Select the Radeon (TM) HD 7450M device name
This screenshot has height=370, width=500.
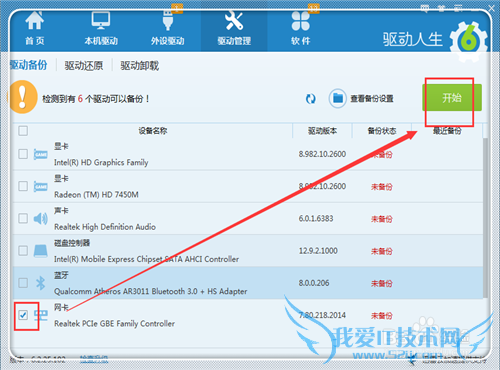pos(96,195)
